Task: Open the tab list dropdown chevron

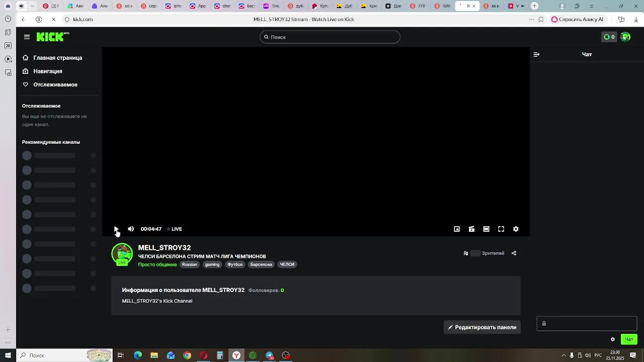Action: tap(33, 6)
